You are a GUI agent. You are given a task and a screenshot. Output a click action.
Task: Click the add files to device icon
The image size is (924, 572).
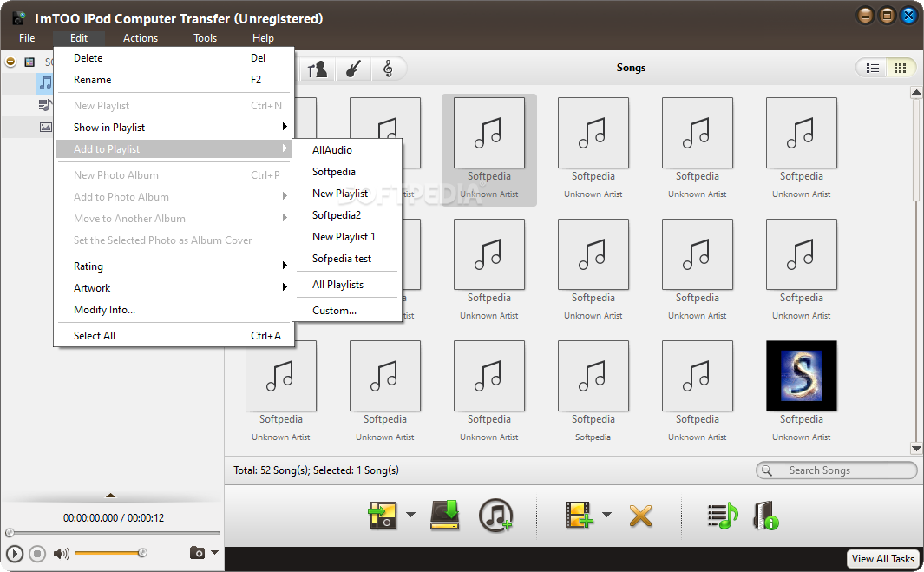coord(579,516)
